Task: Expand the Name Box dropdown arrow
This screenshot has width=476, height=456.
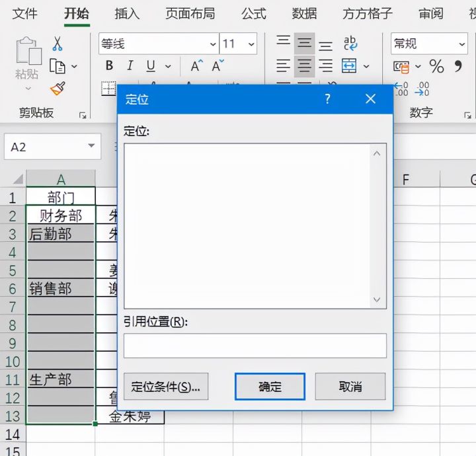Action: tap(91, 145)
